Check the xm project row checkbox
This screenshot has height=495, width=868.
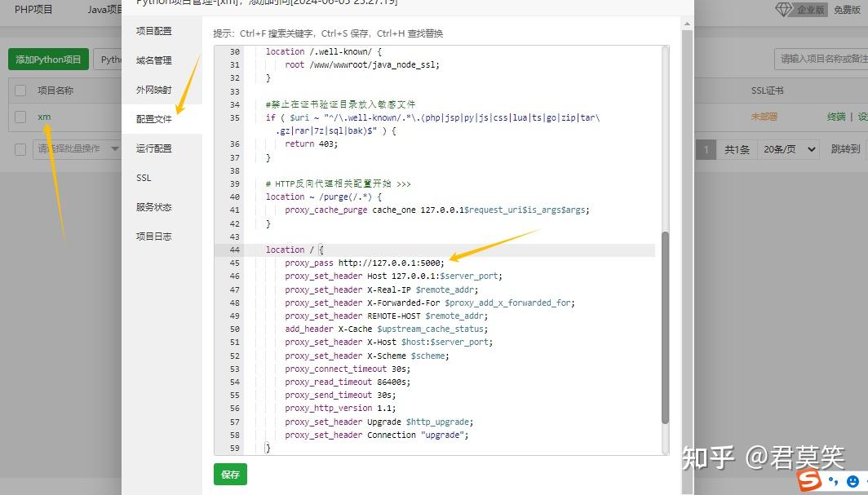coord(20,117)
